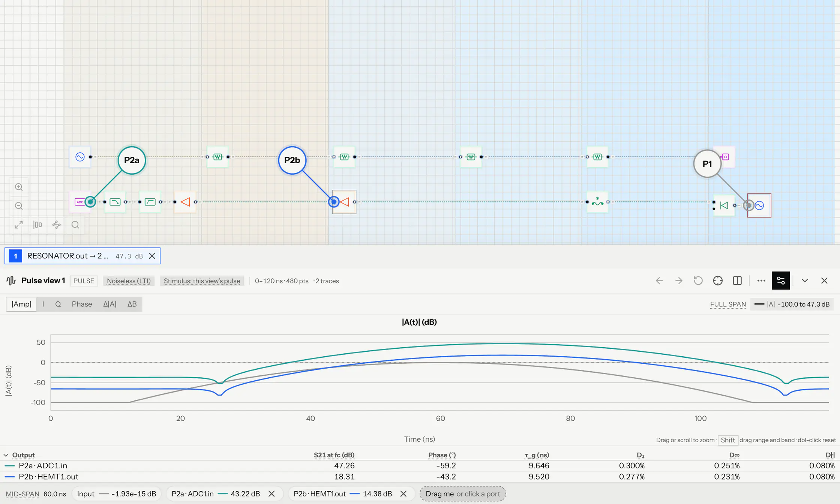Remove the P2a·ADC1.in probe chip
The image size is (840, 504).
coord(271,493)
